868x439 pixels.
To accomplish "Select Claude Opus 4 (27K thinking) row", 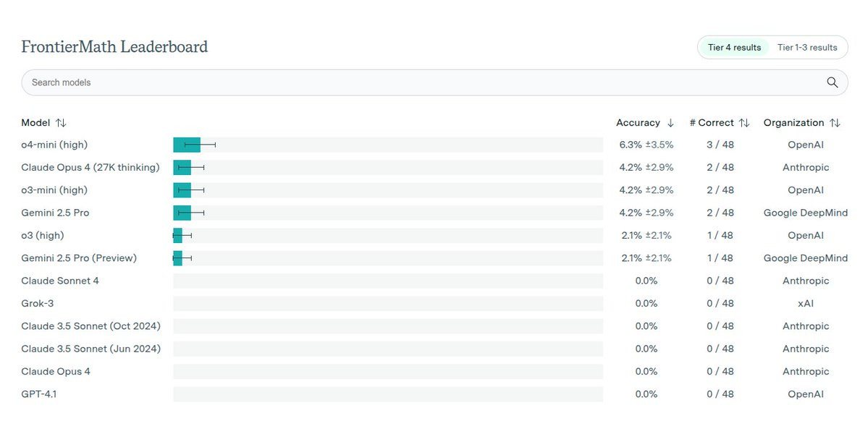I will click(434, 168).
